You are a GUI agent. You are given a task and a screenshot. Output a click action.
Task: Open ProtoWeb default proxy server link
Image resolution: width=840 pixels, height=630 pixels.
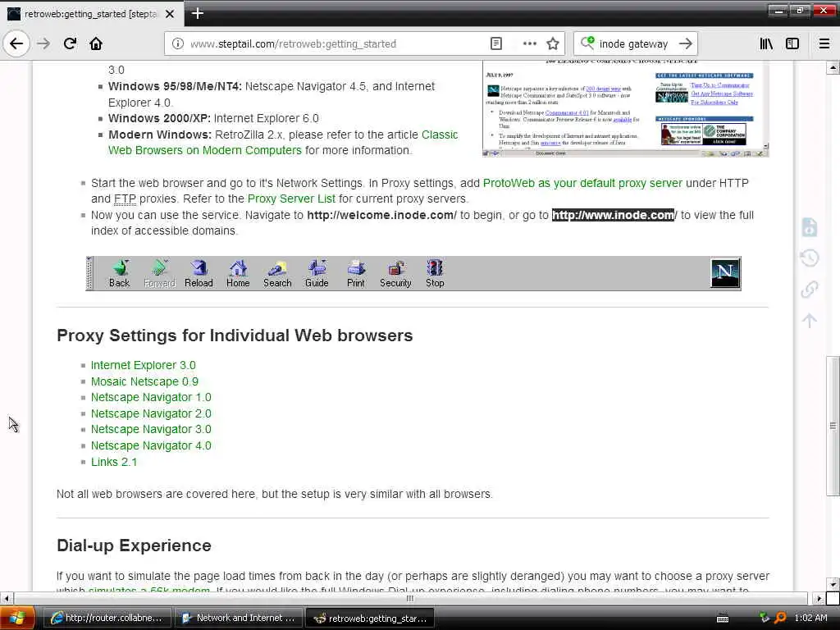coord(582,183)
